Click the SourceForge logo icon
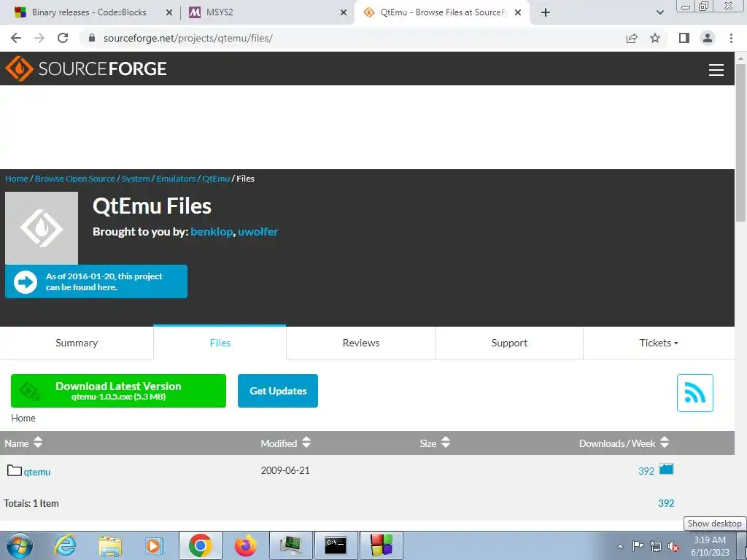747x560 pixels. coord(19,69)
